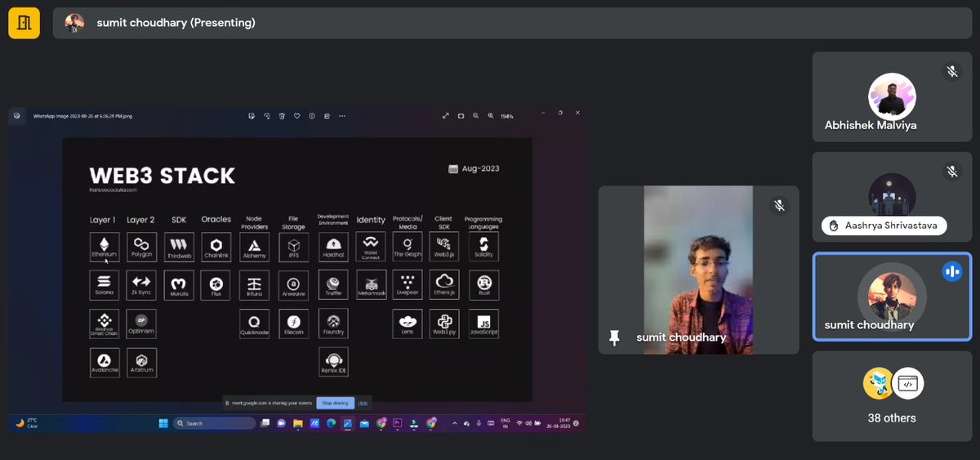Click the Meet company logo icon top-left
The image size is (980, 460).
click(24, 23)
